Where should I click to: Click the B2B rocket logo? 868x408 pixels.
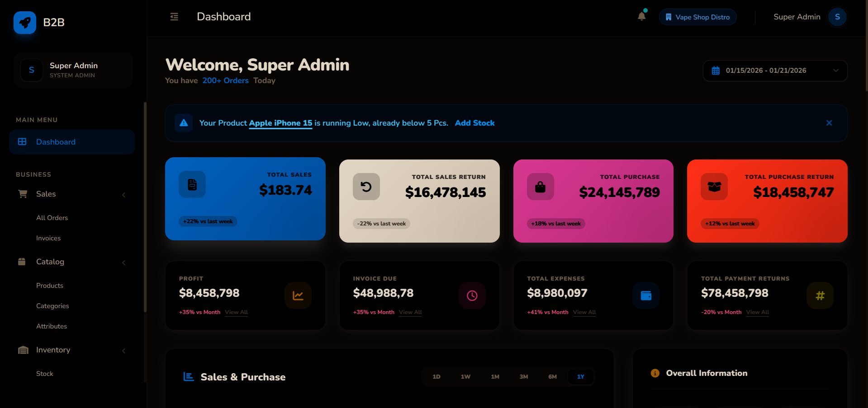click(25, 23)
